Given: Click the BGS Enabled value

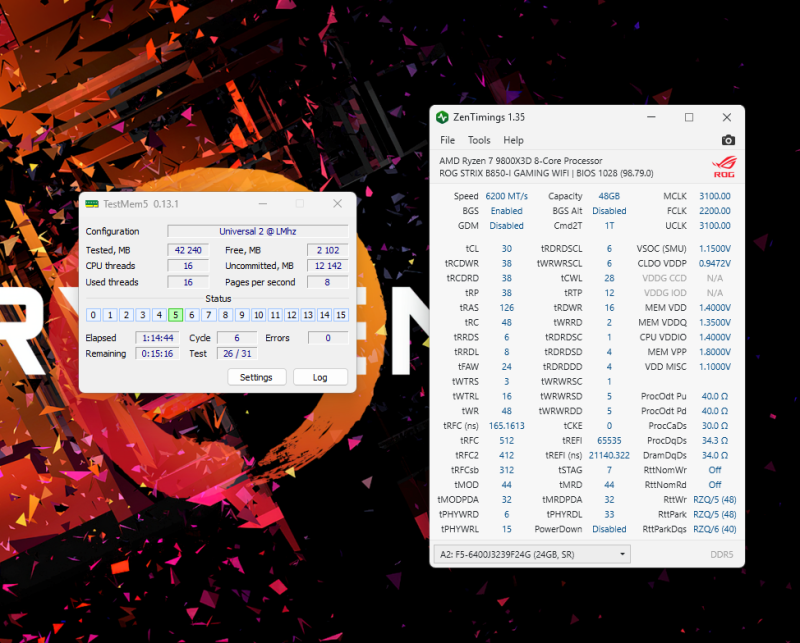Looking at the screenshot, I should click(507, 211).
